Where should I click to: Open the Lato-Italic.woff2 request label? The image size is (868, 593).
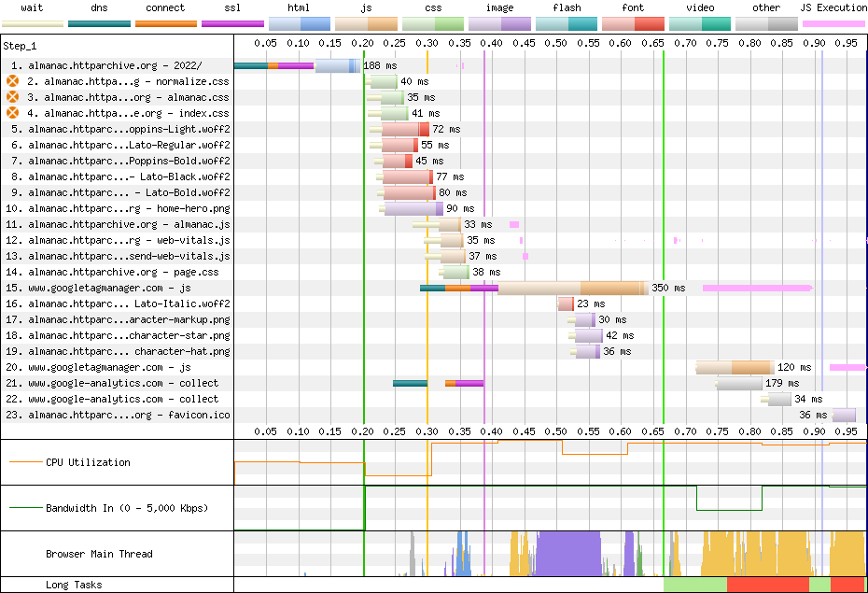point(118,304)
